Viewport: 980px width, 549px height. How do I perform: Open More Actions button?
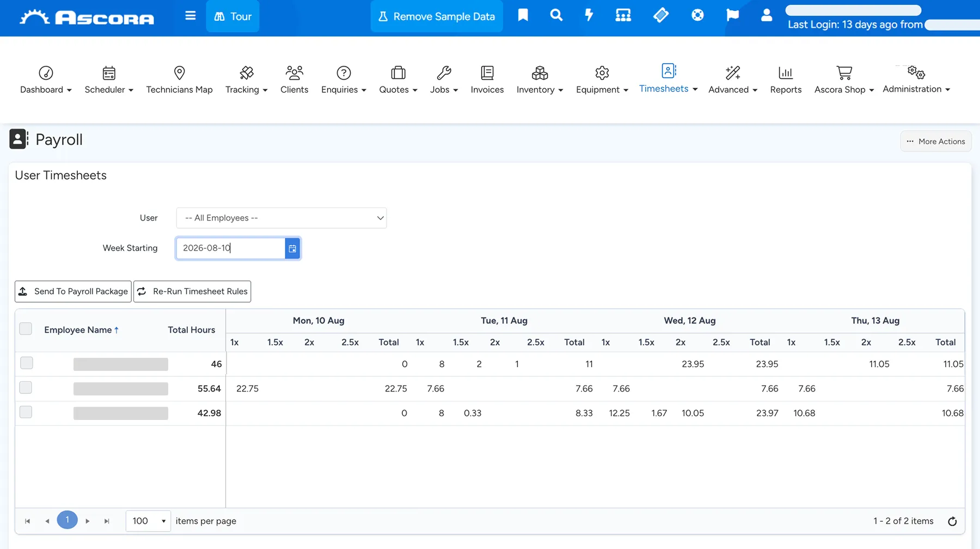(x=935, y=141)
